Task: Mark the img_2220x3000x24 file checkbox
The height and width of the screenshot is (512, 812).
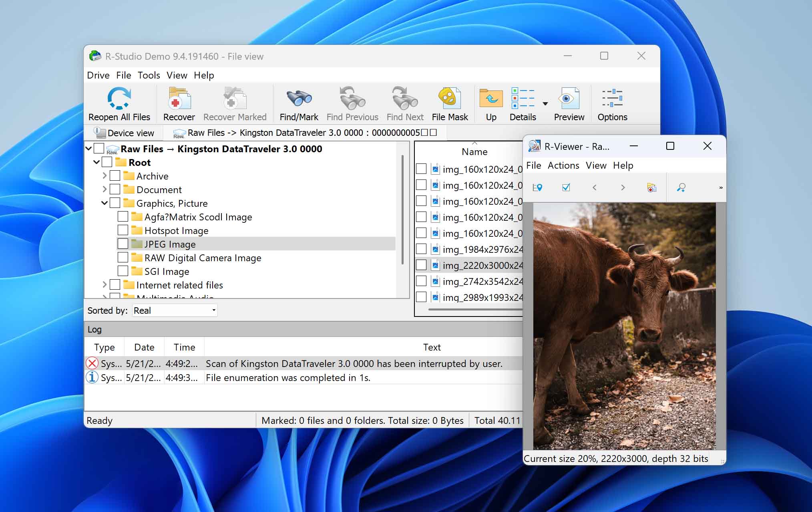Action: point(421,265)
